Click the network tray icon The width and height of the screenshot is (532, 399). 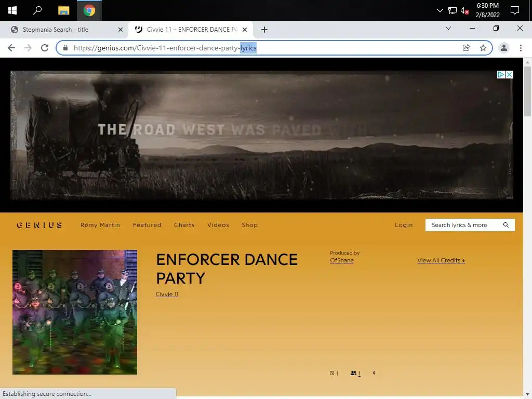coord(453,10)
